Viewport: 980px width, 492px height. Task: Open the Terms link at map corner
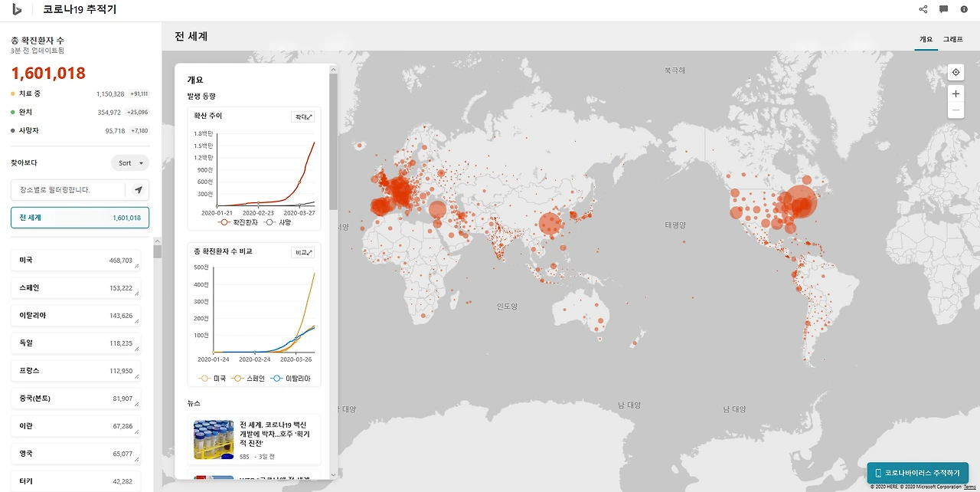[x=970, y=487]
